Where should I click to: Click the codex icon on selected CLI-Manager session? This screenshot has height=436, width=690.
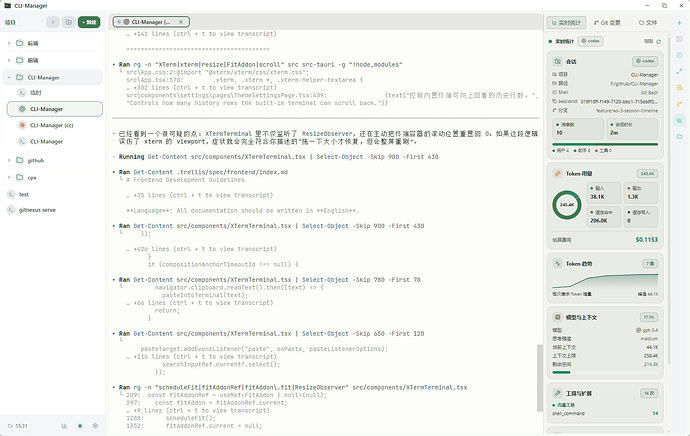(x=22, y=109)
